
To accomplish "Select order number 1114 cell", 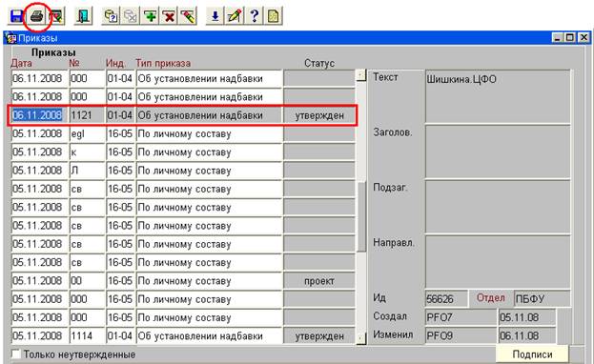I will tap(87, 335).
